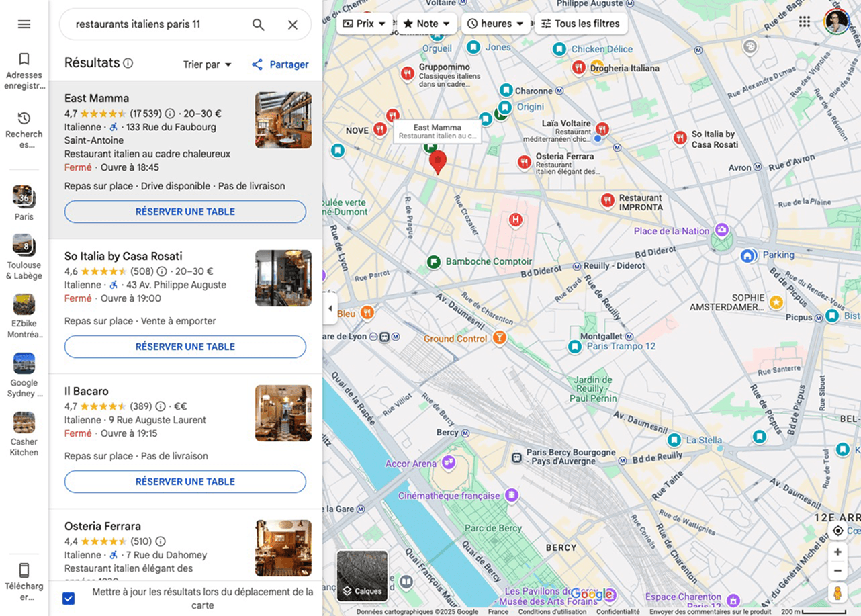861x616 pixels.
Task: Click the Street View pegman
Action: pyautogui.click(x=837, y=592)
